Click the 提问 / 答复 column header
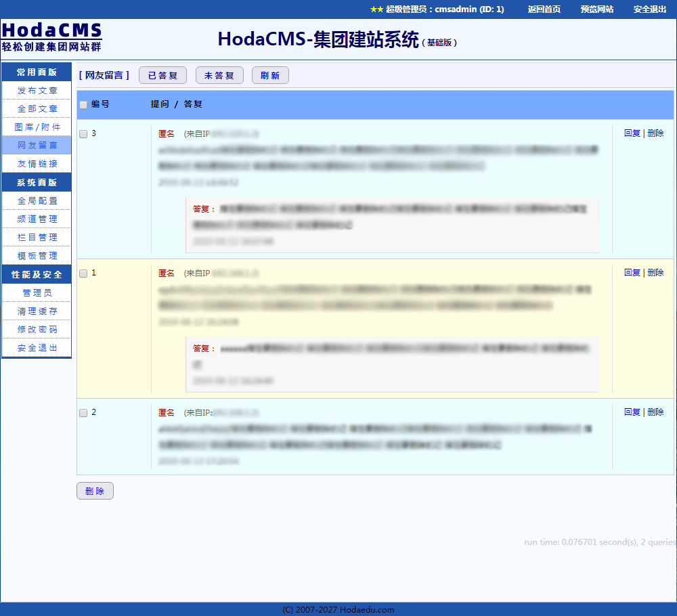Viewport: 677px width, 616px height. (x=176, y=104)
